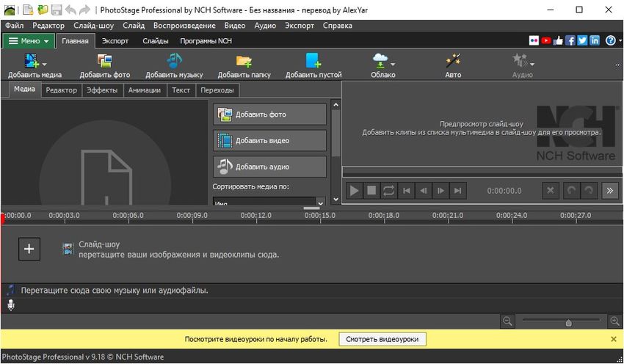The image size is (624, 364).
Task: Open the green Меню dropdown button
Action: (29, 40)
